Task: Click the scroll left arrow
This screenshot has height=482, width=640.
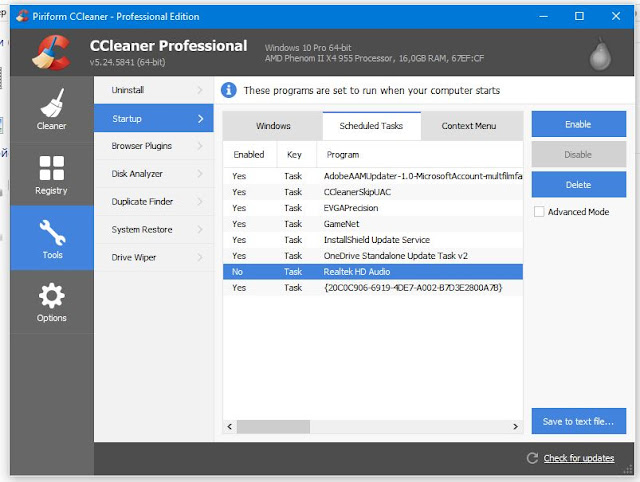Action: (230, 426)
